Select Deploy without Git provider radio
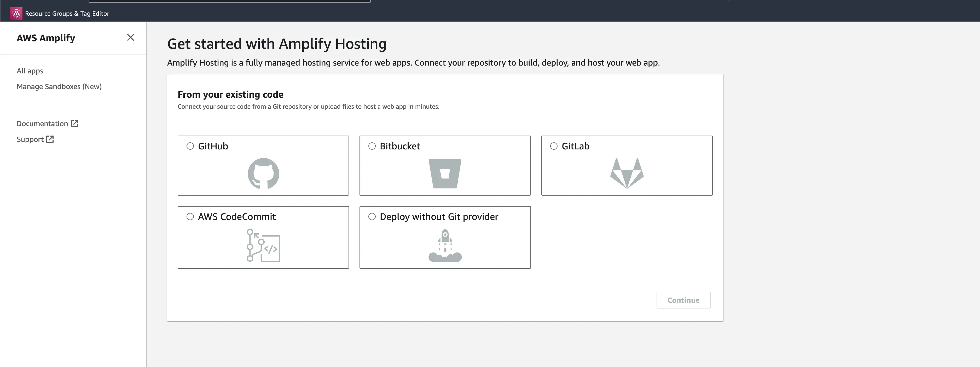 372,216
